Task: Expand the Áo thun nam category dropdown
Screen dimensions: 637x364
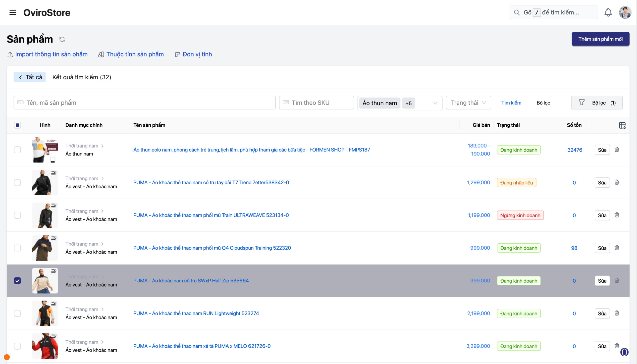Action: [435, 103]
